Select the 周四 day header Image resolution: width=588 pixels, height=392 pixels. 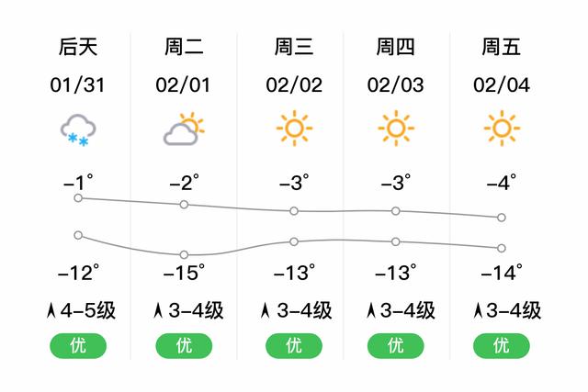coord(396,47)
